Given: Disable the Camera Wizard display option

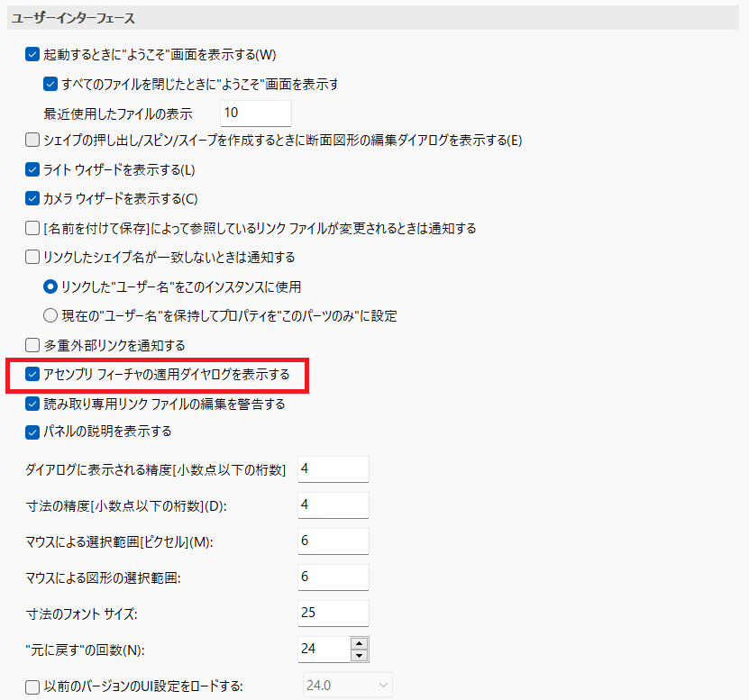Looking at the screenshot, I should 32,198.
